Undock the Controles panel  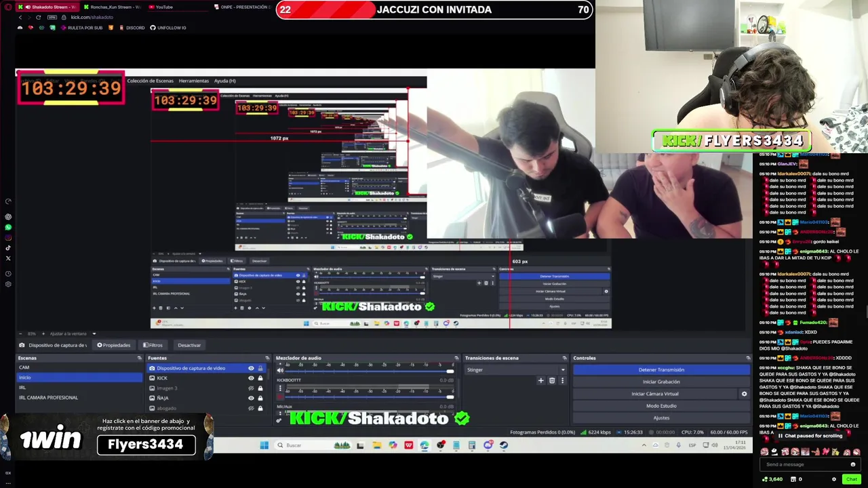point(748,358)
